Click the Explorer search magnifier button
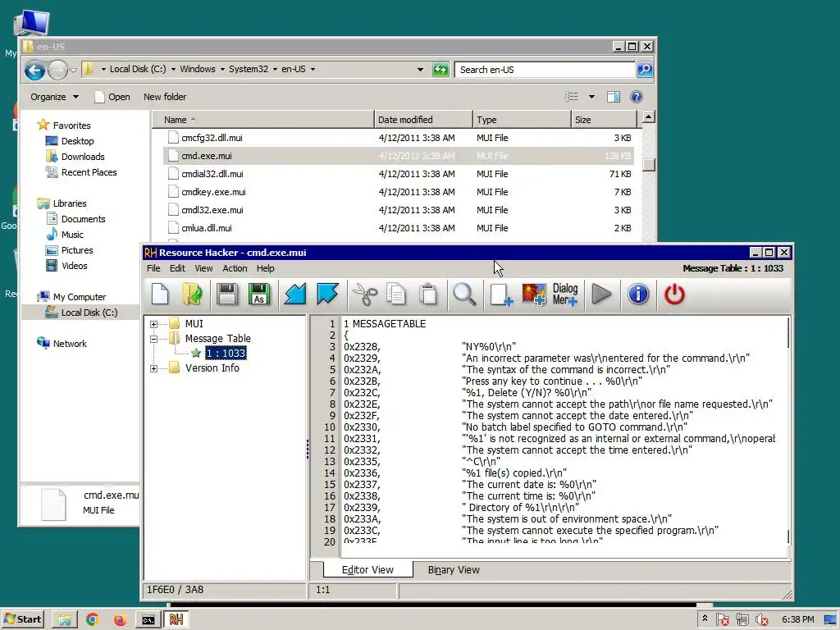This screenshot has height=630, width=840. (645, 70)
